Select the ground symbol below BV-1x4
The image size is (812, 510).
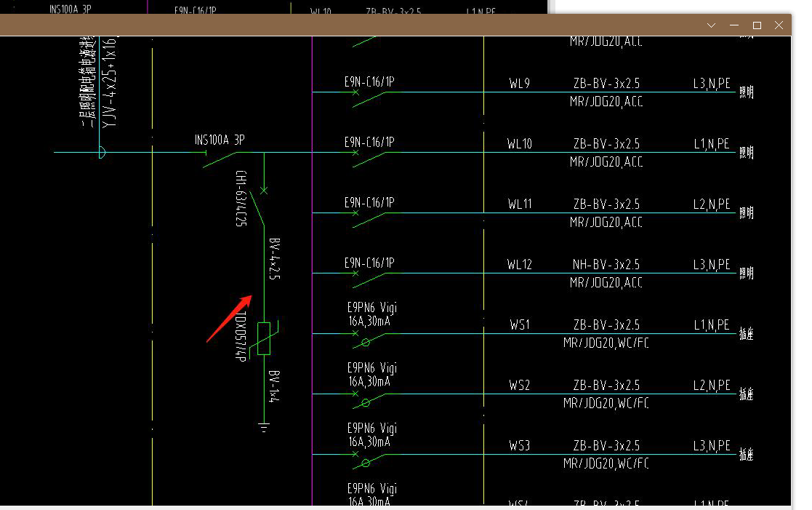(264, 428)
